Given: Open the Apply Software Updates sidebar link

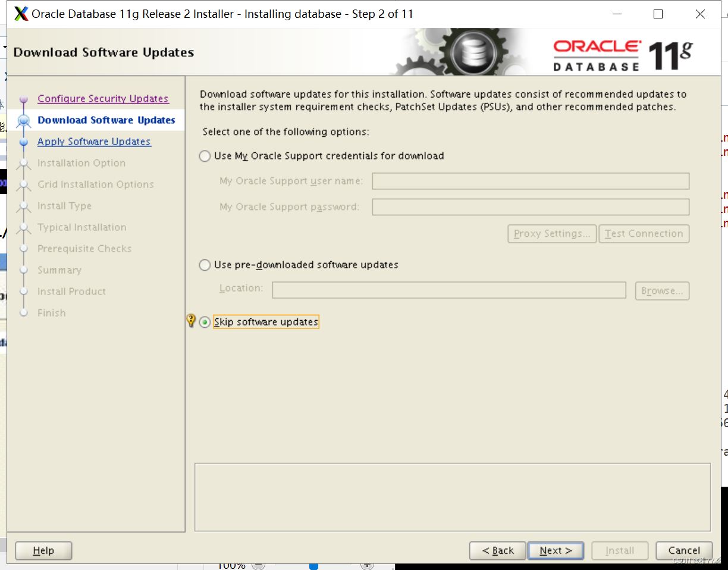Looking at the screenshot, I should click(93, 141).
